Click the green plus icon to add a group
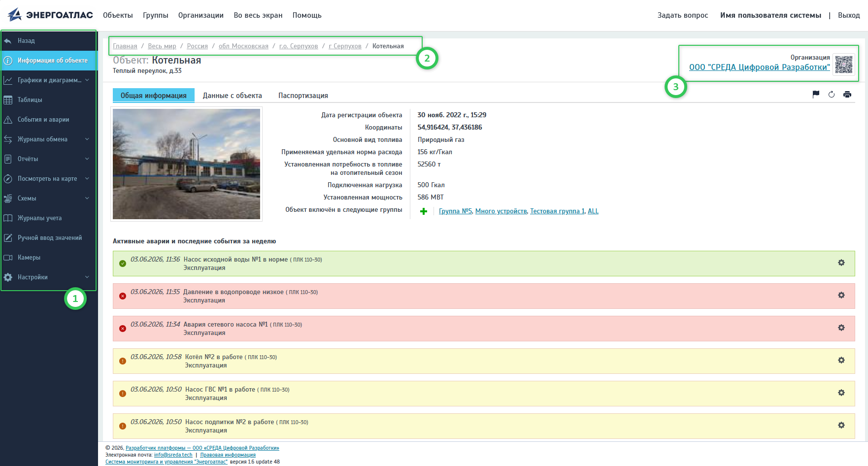Screen dimensions: 868x466 pyautogui.click(x=424, y=211)
